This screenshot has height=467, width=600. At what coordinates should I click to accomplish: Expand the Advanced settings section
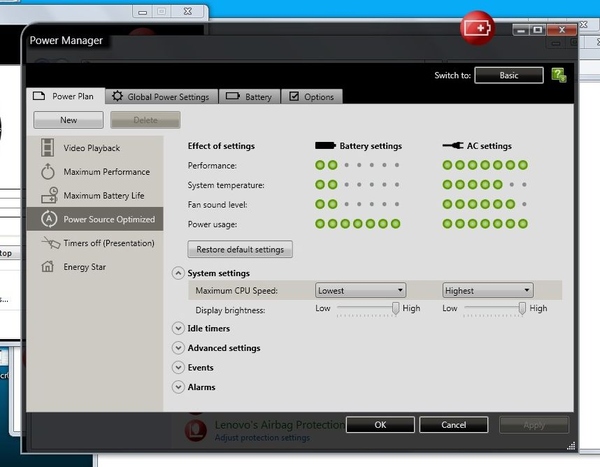[178, 348]
